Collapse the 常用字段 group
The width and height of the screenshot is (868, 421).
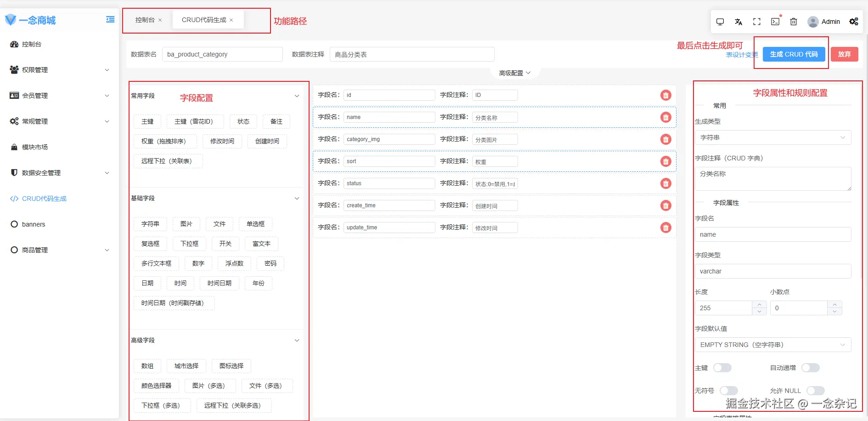click(x=297, y=96)
